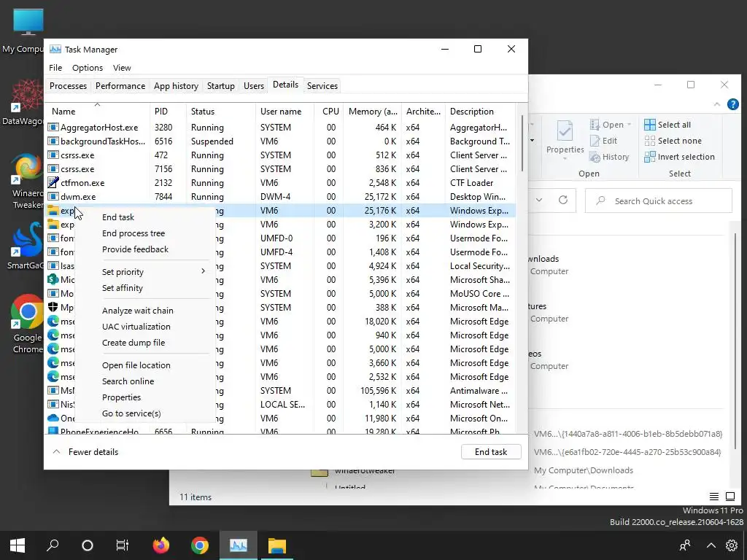Select End process tree
The image size is (747, 560).
pyautogui.click(x=133, y=233)
